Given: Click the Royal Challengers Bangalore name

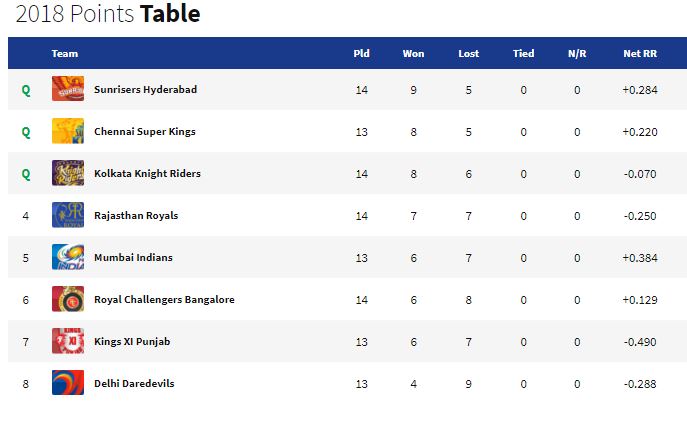Looking at the screenshot, I should (164, 300).
